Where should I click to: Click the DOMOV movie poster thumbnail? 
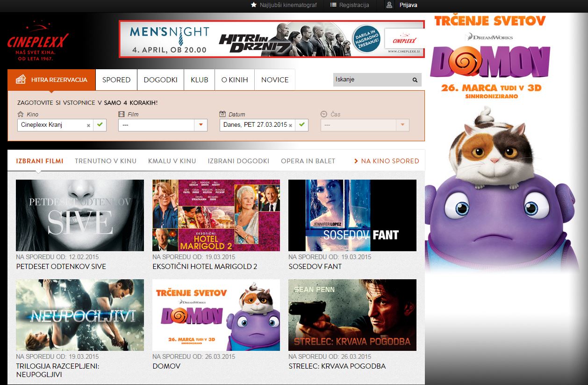pyautogui.click(x=216, y=315)
